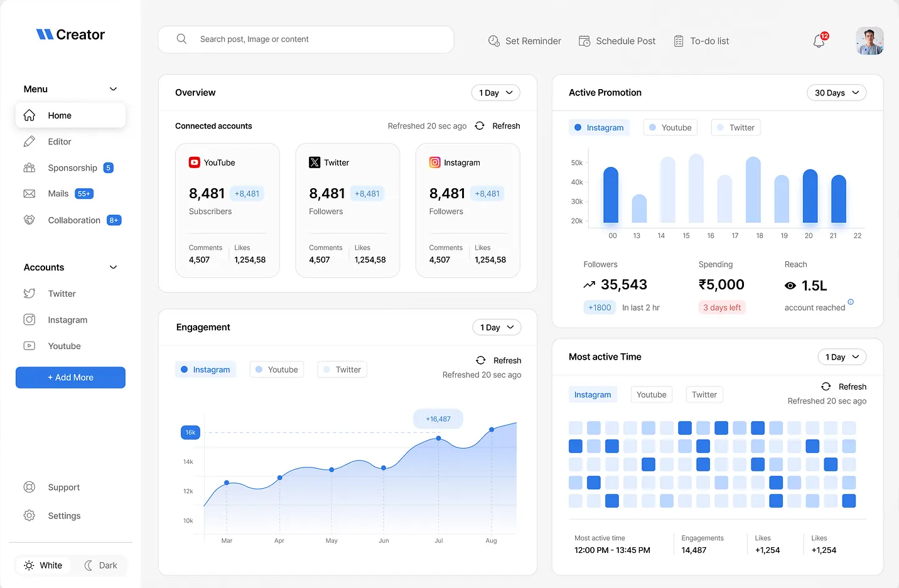Screen dimensions: 899x588
Task: Select Youtube filter in Engagement chart
Action: click(x=277, y=370)
